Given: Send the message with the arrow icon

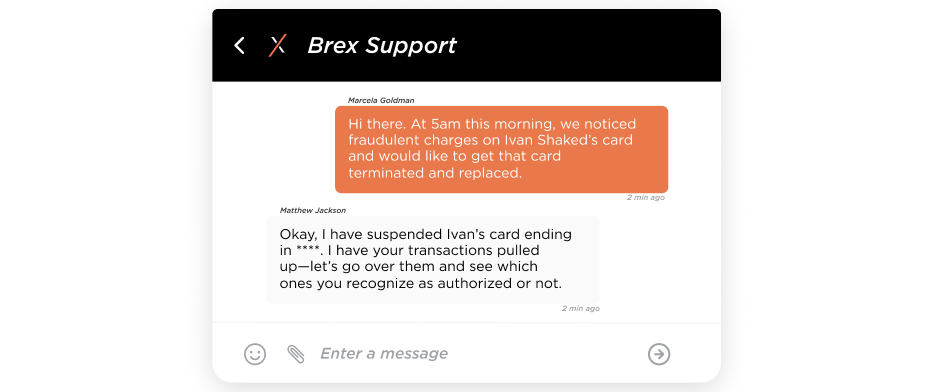Looking at the screenshot, I should tap(659, 354).
